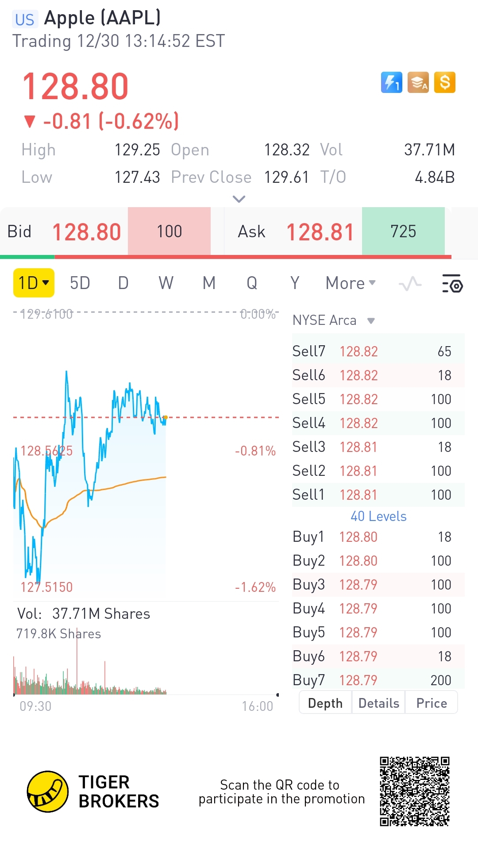Open chart display settings icon
Viewport: 478px width, 868px height.
[452, 283]
